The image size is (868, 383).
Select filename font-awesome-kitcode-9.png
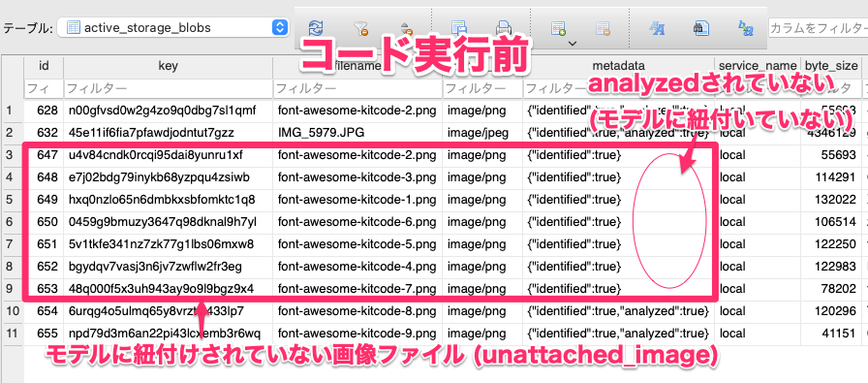pyautogui.click(x=357, y=334)
